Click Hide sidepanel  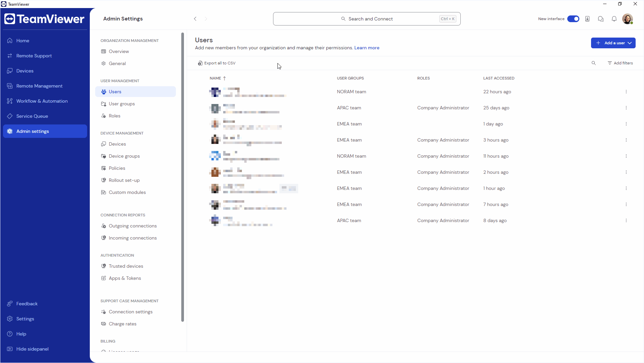pyautogui.click(x=45, y=349)
